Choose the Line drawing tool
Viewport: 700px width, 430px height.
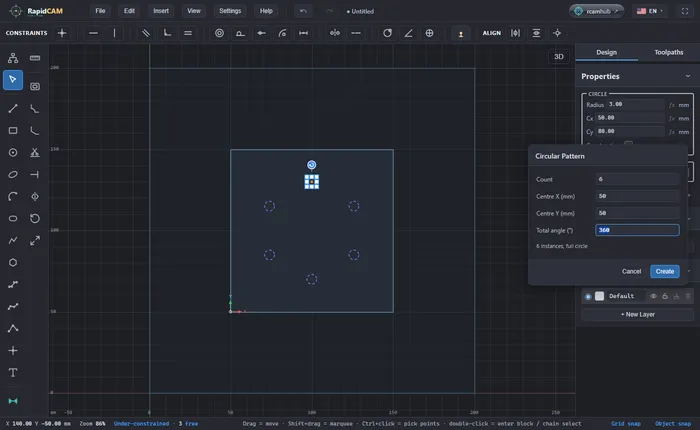pyautogui.click(x=13, y=109)
